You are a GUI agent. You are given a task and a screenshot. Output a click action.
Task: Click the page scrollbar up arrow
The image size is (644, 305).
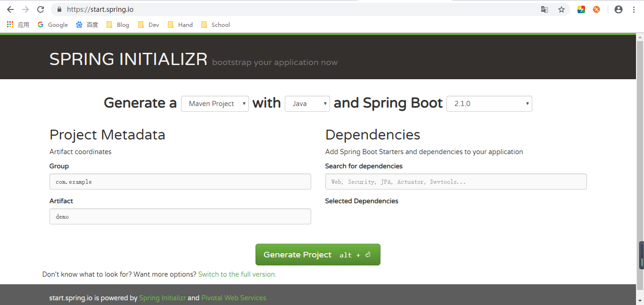coord(640,36)
